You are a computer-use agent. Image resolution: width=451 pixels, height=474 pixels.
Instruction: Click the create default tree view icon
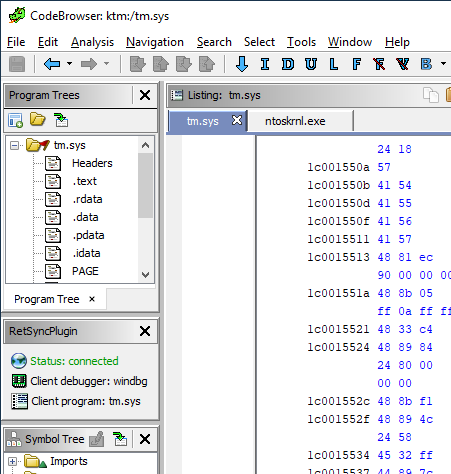[15, 120]
